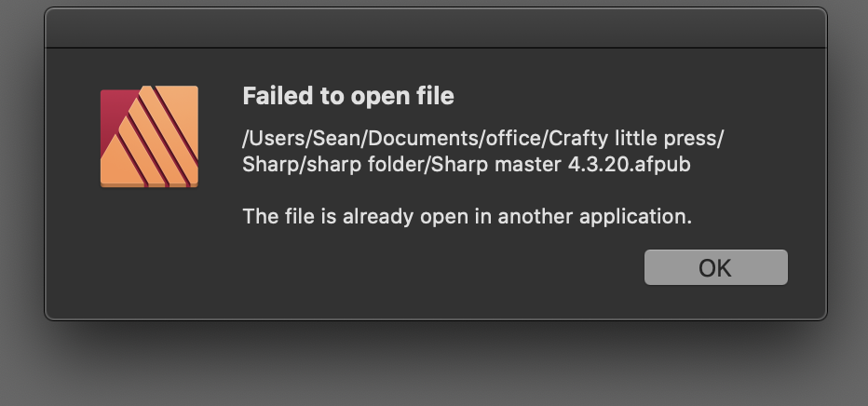This screenshot has width=868, height=406.
Task: Click the OK button
Action: point(716,267)
